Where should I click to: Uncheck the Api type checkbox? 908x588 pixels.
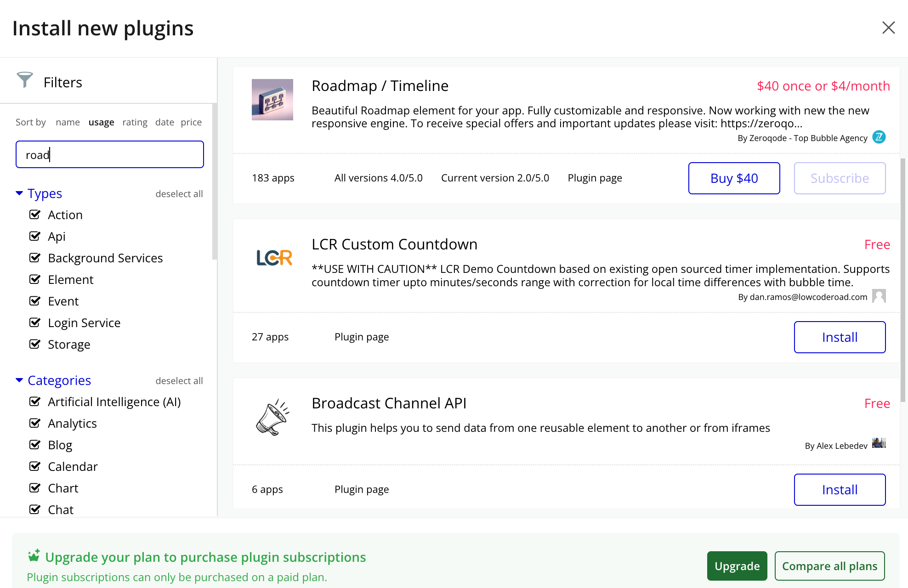(35, 236)
